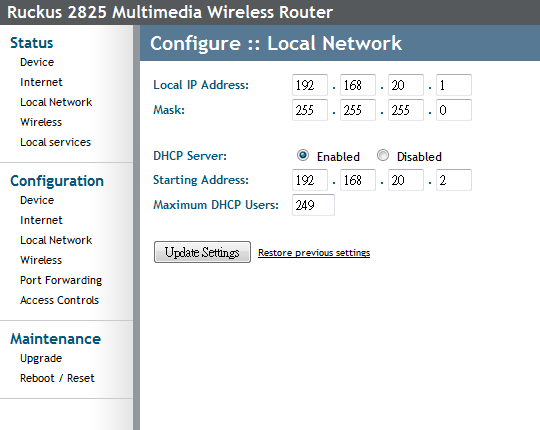540x430 pixels.
Task: Open Internet under the Configuration section
Action: click(41, 220)
